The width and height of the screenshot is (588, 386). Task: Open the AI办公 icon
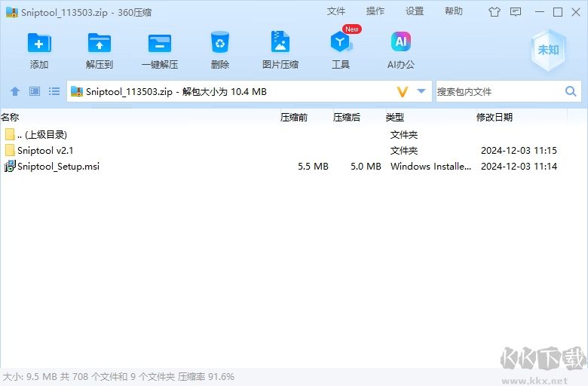coord(400,41)
